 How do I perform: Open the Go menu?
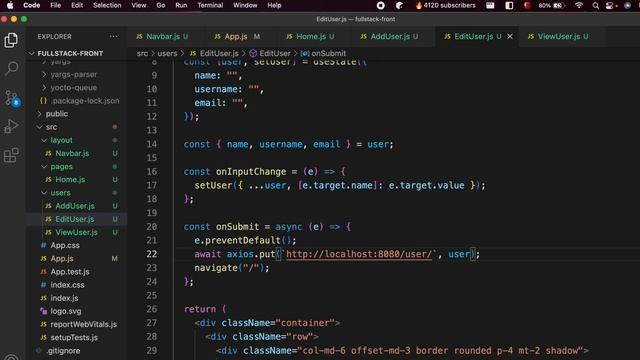pyautogui.click(x=161, y=5)
